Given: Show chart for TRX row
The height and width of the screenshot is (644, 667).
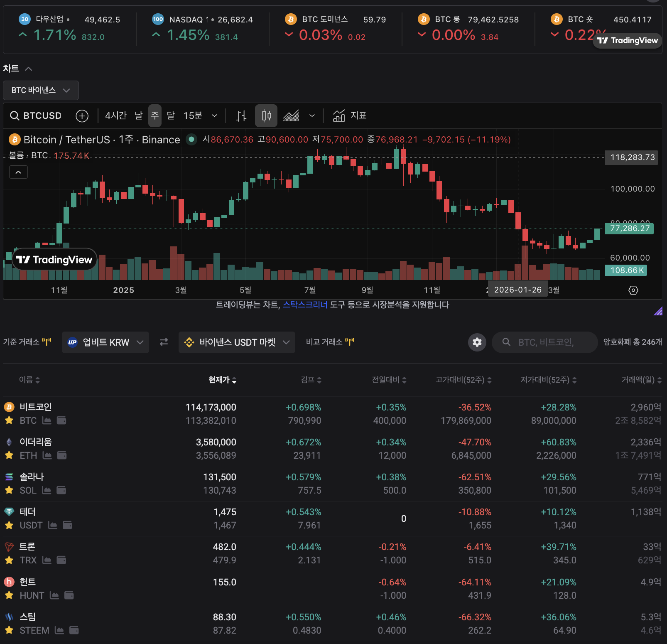Looking at the screenshot, I should point(47,560).
